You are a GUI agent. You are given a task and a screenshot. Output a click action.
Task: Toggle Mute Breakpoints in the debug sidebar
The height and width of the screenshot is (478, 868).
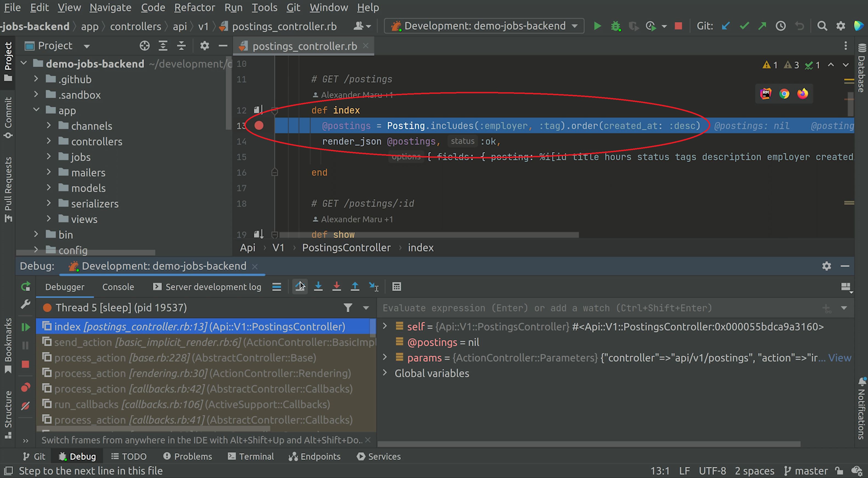[26, 406]
